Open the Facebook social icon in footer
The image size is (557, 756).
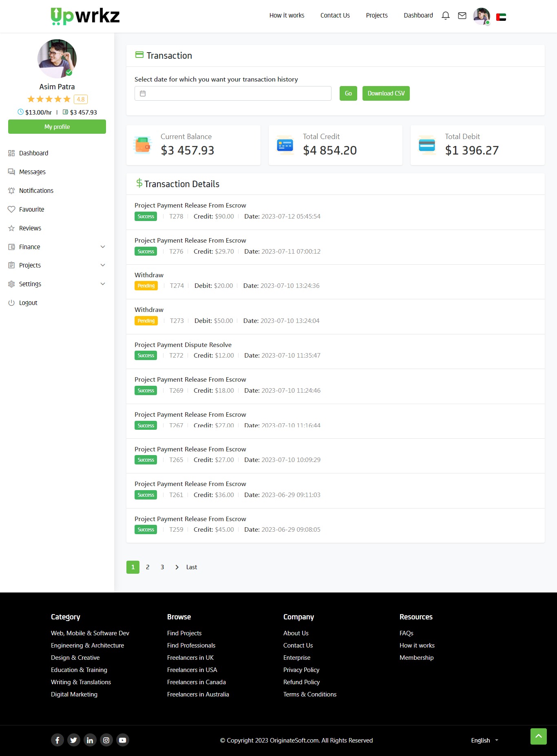click(57, 740)
